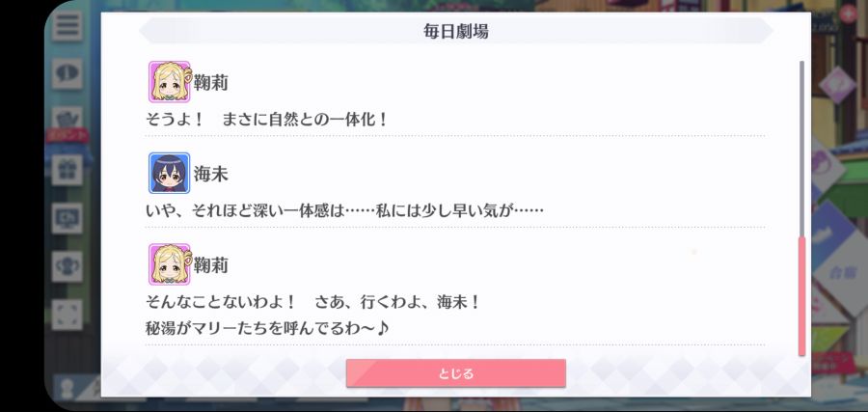Viewport: 868px width, 412px height.
Task: Click the 毎日劇場 title header
Action: (x=455, y=31)
